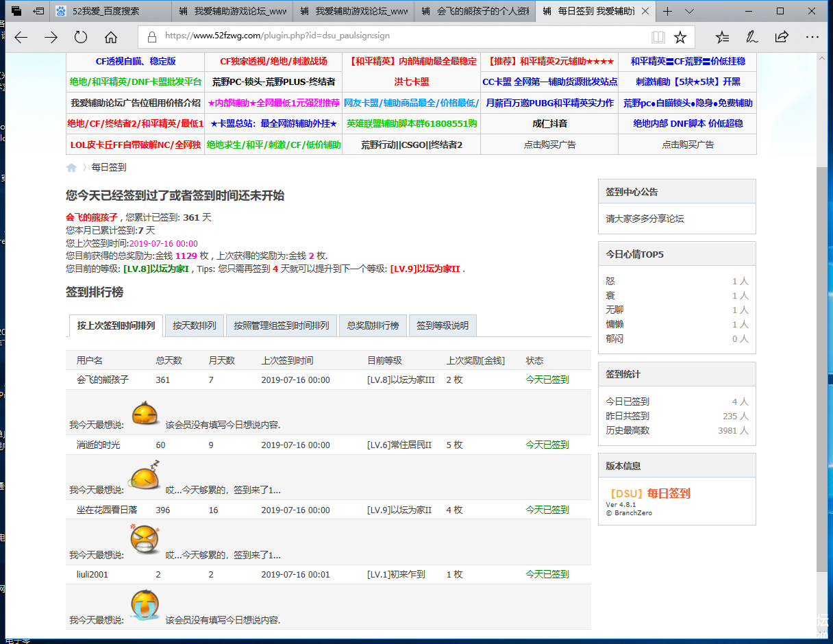Screen dimensions: 833x644
Task: Open the 成仁抖音 ad link
Action: (x=549, y=124)
